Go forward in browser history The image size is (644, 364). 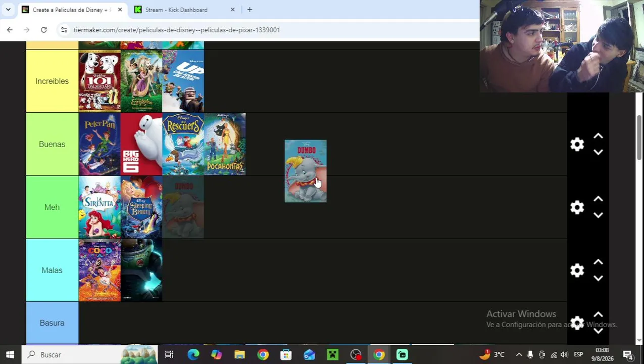26,30
